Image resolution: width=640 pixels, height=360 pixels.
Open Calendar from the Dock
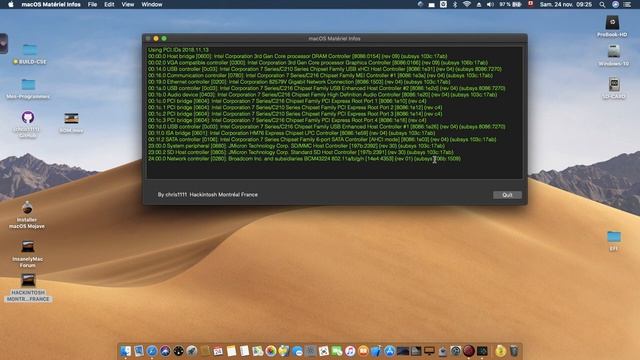(x=218, y=351)
